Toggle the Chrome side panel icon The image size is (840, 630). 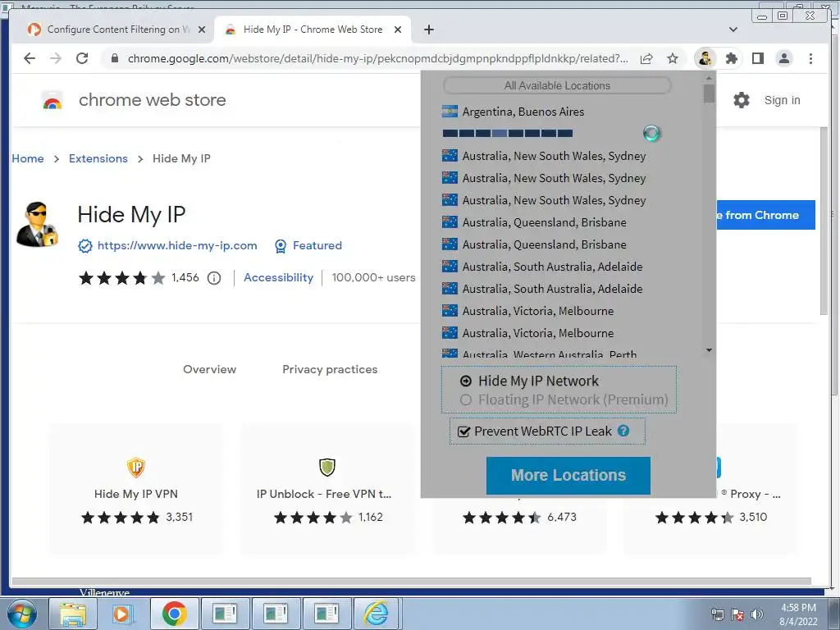757,58
